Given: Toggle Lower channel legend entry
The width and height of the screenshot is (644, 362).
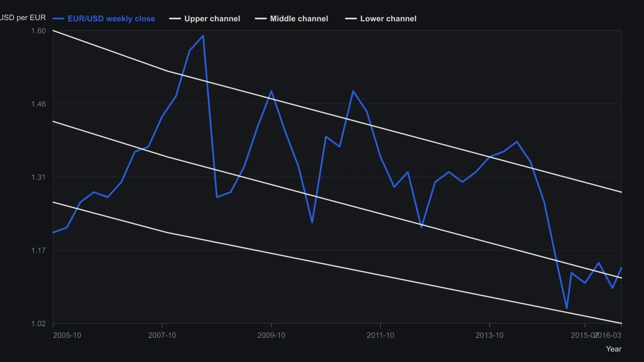Looking at the screenshot, I should 381,19.
